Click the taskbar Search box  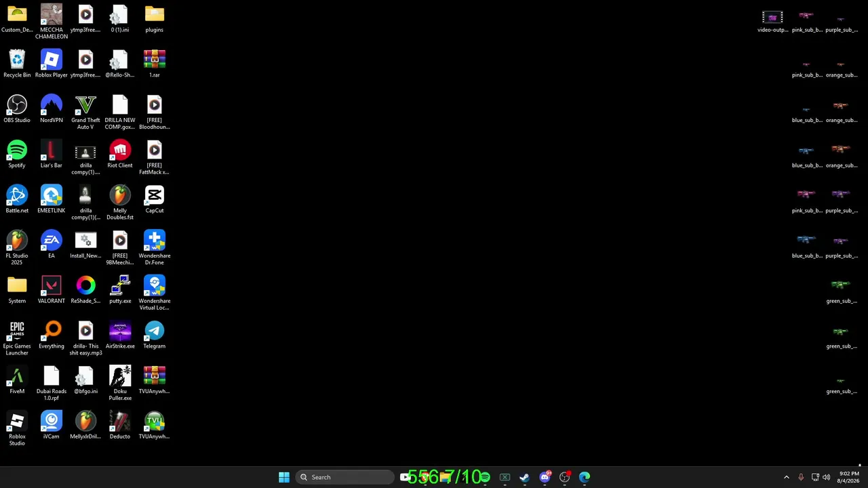[346, 477]
